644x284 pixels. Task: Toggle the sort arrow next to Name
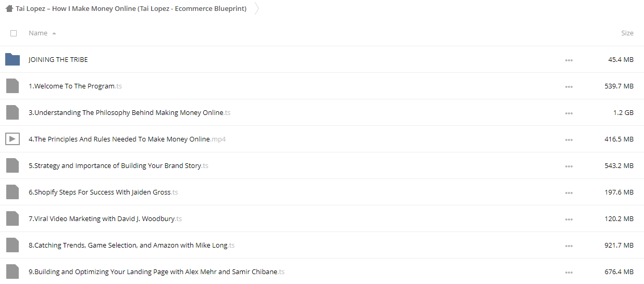[x=54, y=33]
